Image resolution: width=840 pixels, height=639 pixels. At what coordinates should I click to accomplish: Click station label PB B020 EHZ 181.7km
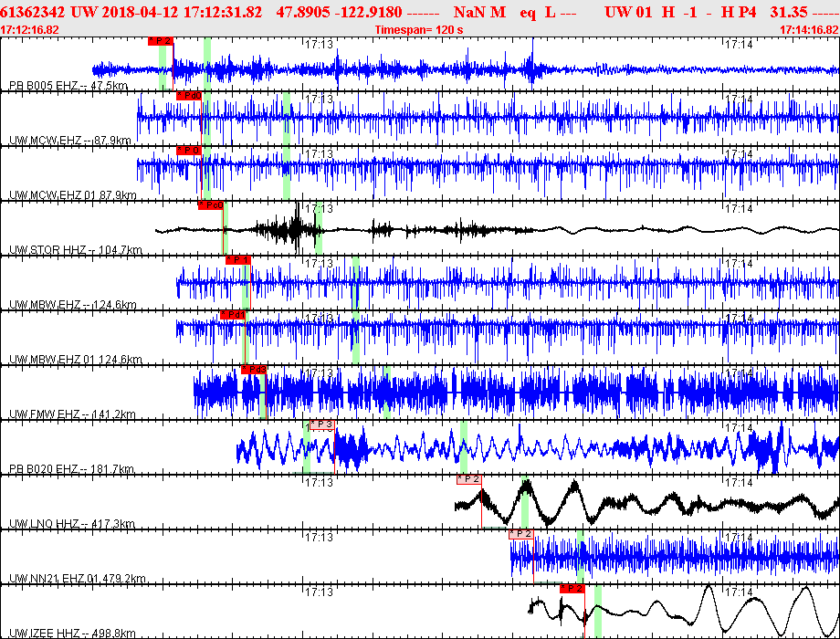click(71, 469)
